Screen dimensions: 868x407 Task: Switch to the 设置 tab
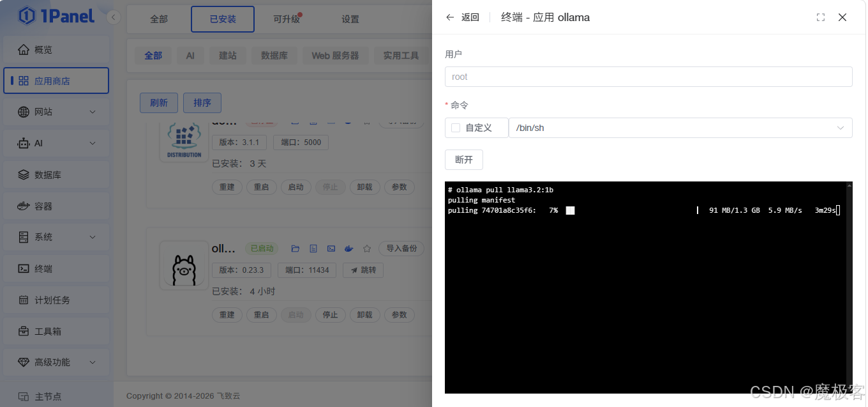point(350,19)
